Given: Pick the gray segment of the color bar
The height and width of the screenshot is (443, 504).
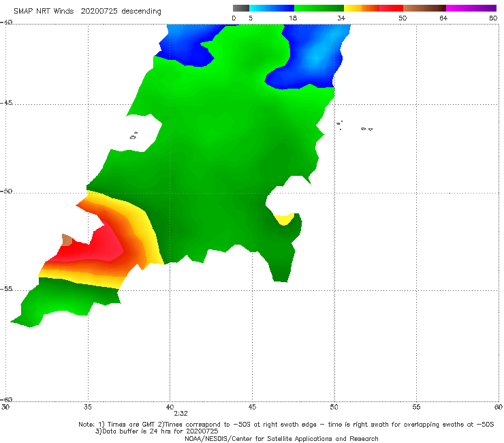Looking at the screenshot, I should pos(241,8).
